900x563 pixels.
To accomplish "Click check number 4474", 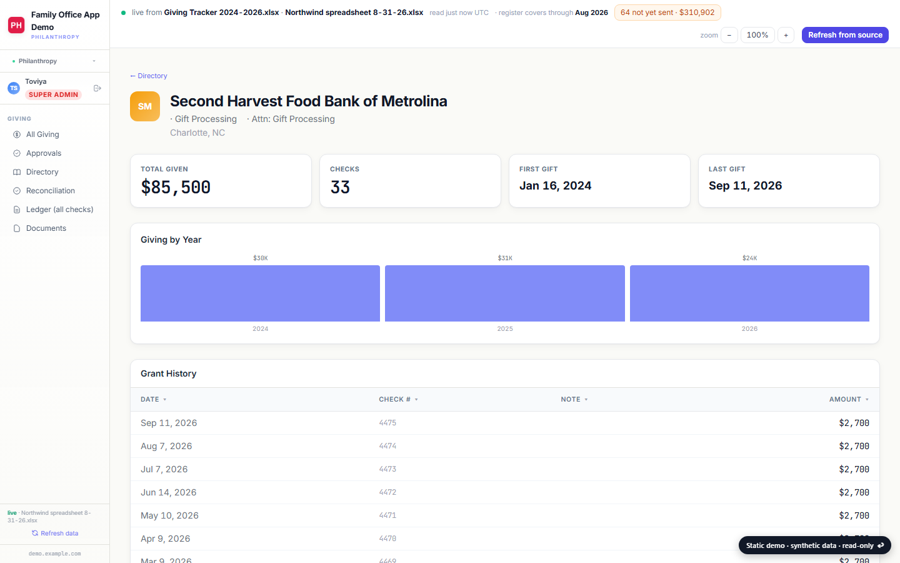I will (x=387, y=446).
